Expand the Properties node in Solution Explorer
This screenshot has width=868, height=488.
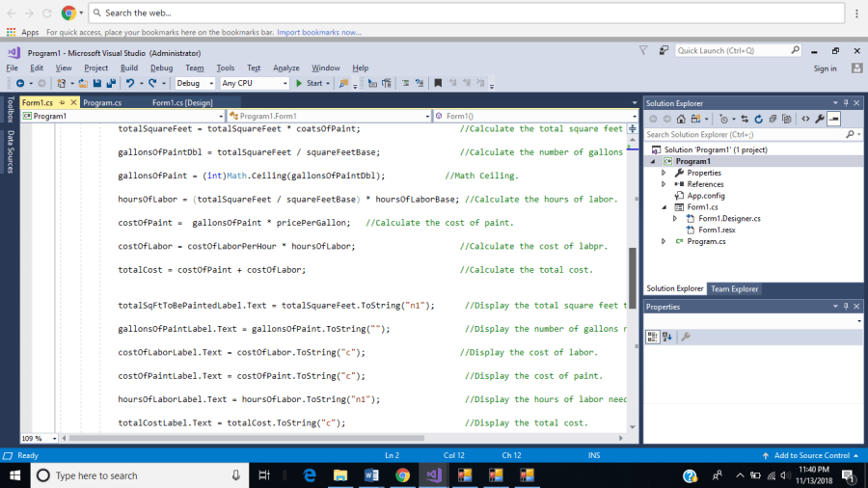(x=664, y=173)
